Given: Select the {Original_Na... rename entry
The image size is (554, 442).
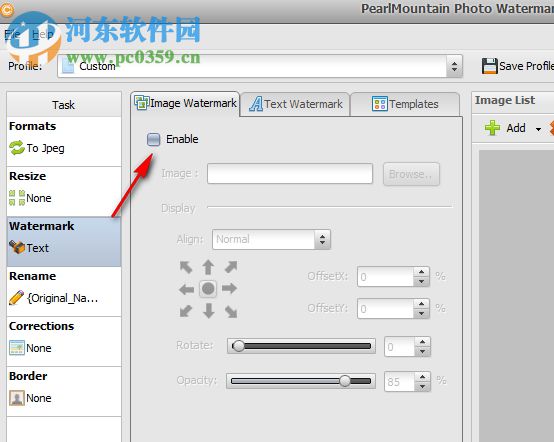Looking at the screenshot, I should click(63, 298).
